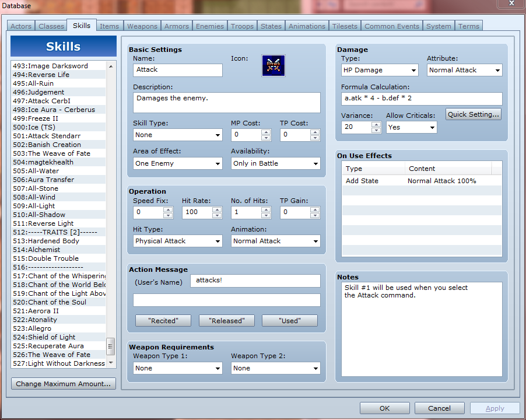Decrease the TP Cost spinner value

(x=315, y=138)
